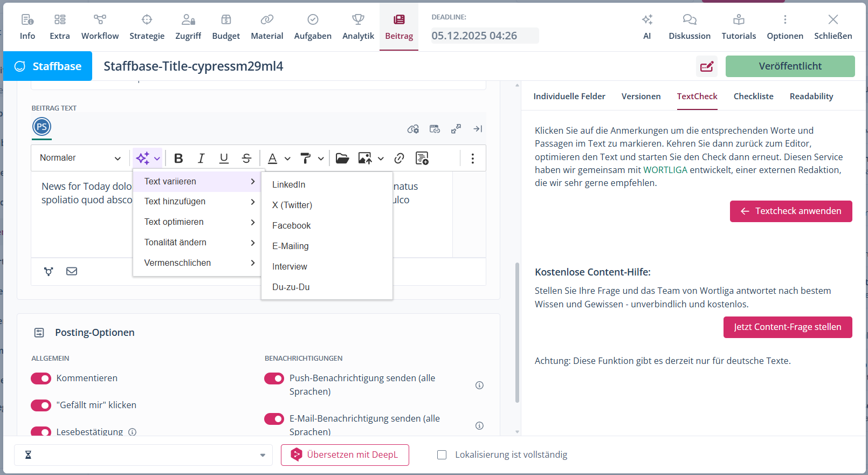Open the AI assistant magic sparkle tool
This screenshot has width=868, height=475.
pyautogui.click(x=143, y=158)
